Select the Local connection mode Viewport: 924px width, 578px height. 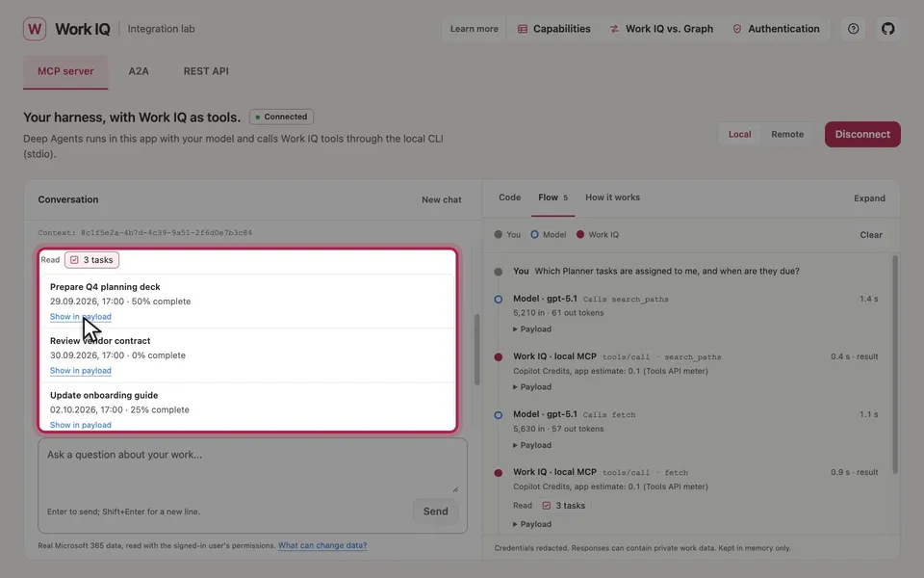(x=739, y=135)
